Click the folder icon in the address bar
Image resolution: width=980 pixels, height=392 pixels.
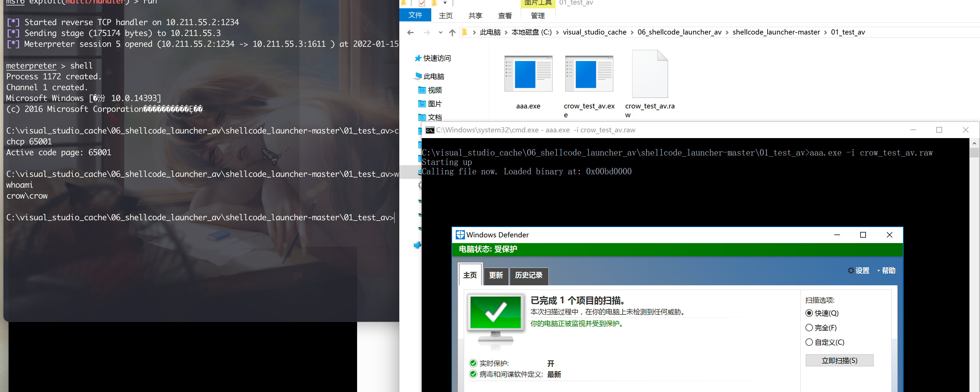(x=465, y=32)
